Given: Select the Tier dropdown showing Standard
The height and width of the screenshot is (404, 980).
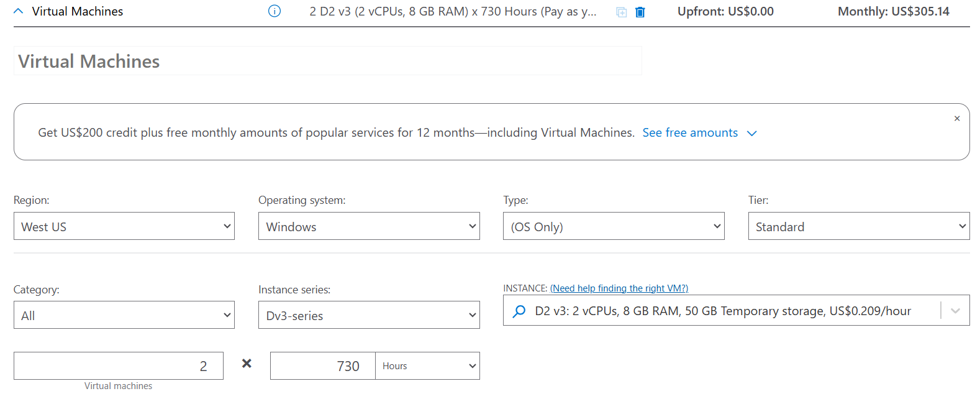Looking at the screenshot, I should pyautogui.click(x=858, y=226).
